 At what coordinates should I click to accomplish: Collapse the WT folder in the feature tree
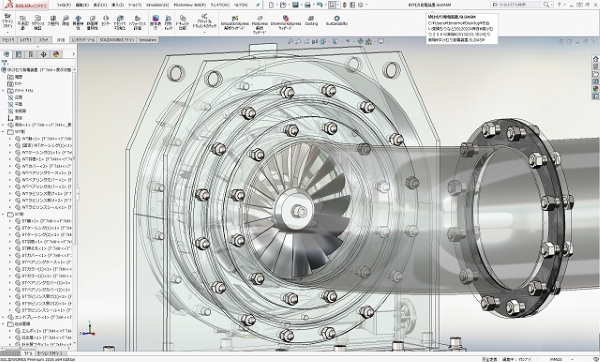[x=4, y=132]
